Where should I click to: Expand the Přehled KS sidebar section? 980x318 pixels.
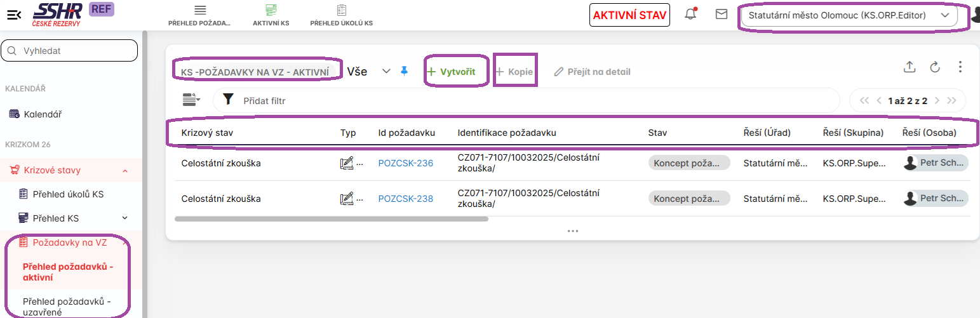tap(125, 218)
